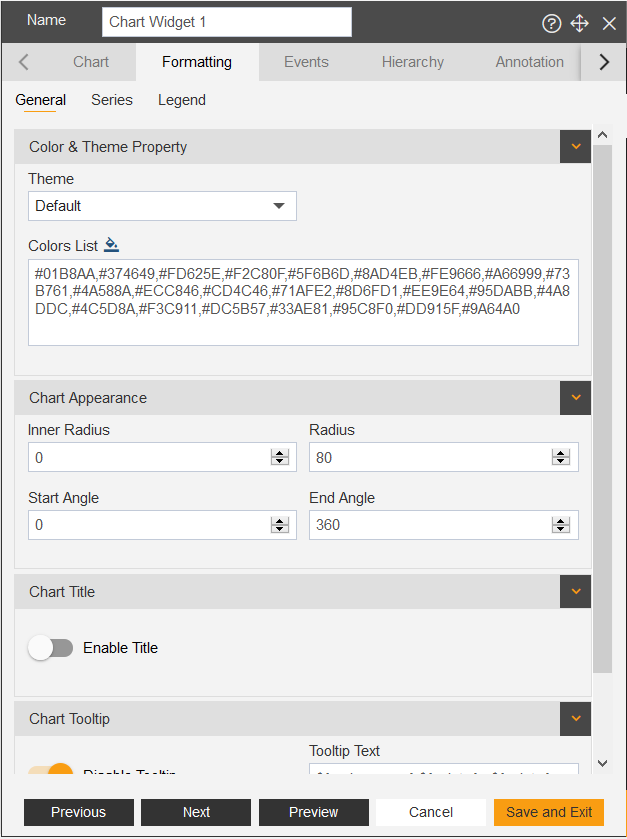
Task: Click the scroll up arrow
Action: tap(602, 135)
